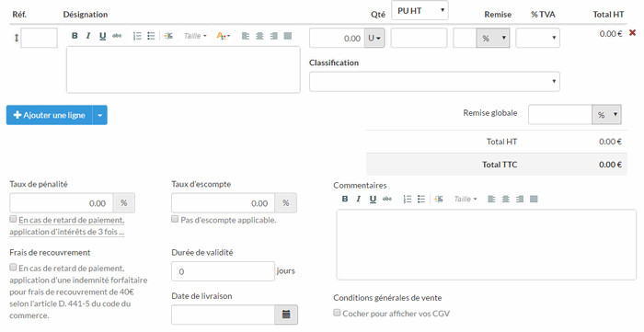The image size is (644, 332).
Task: Click the Taux de pénalité field
Action: click(x=62, y=203)
